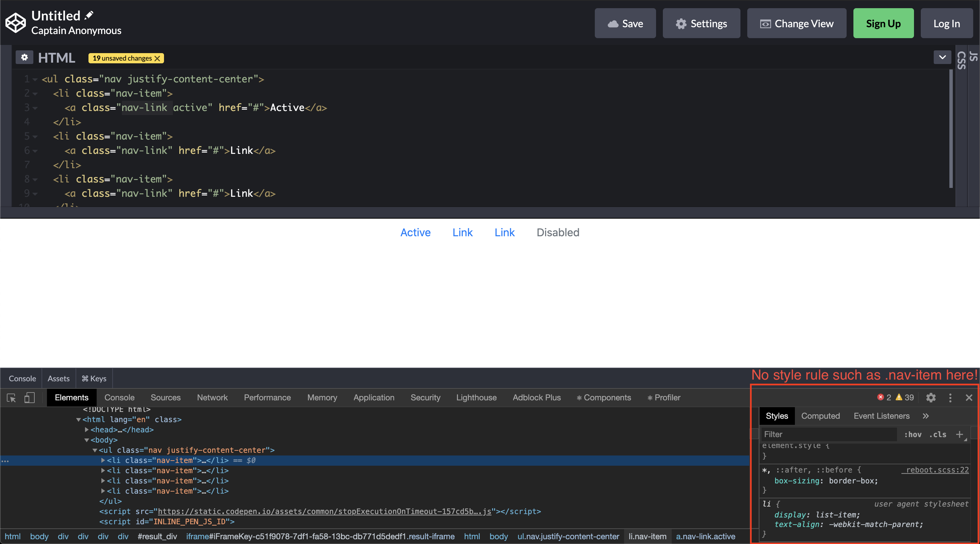
Task: Activate the inspect element picker icon
Action: click(x=12, y=398)
